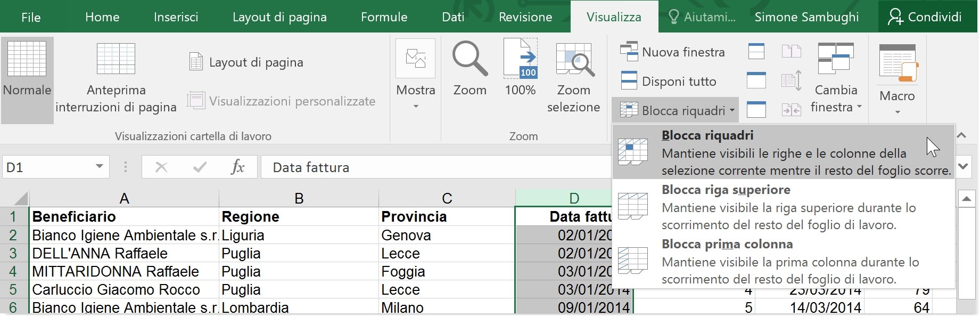Open the Inserisci tab

tap(176, 17)
